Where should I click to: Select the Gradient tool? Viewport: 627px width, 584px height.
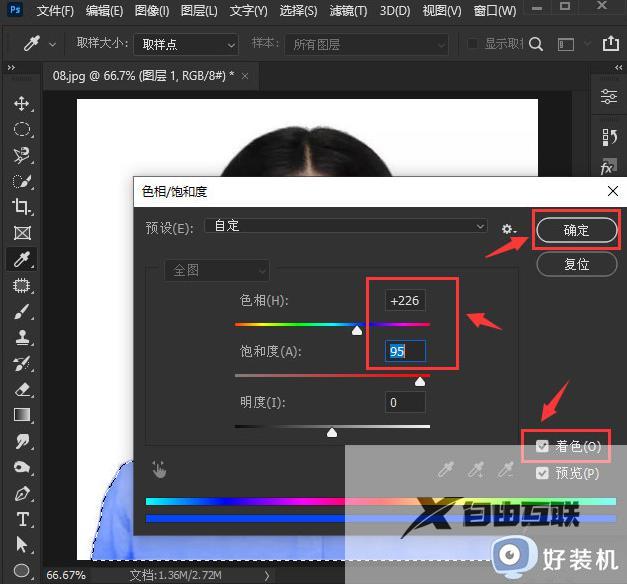coord(22,415)
